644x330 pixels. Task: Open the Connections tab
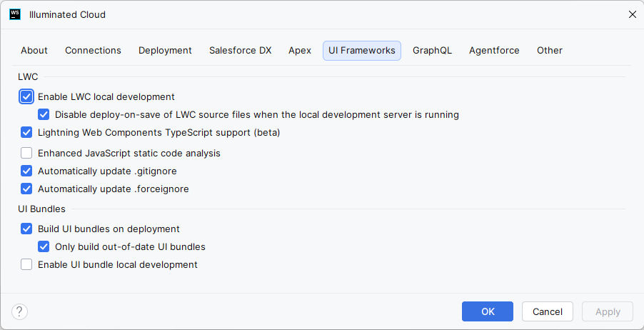pos(93,51)
